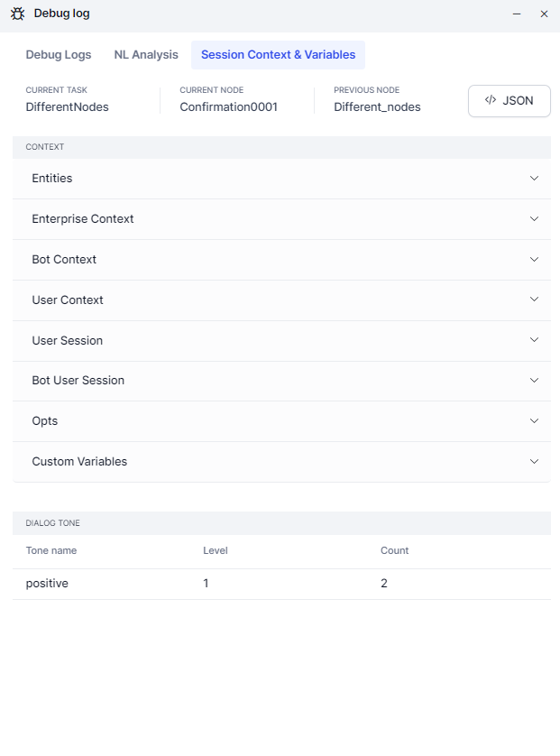560x756 pixels.
Task: Expand Enterprise Context section arrow
Action: pos(535,219)
